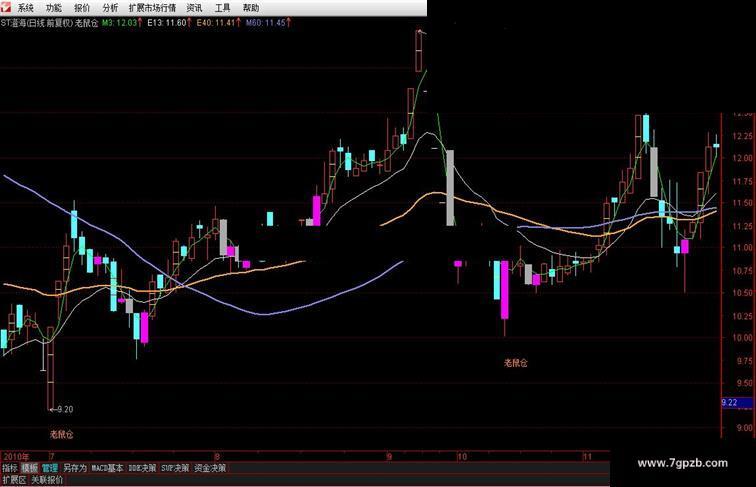Click the 管理 button
The image size is (756, 487).
coord(50,468)
